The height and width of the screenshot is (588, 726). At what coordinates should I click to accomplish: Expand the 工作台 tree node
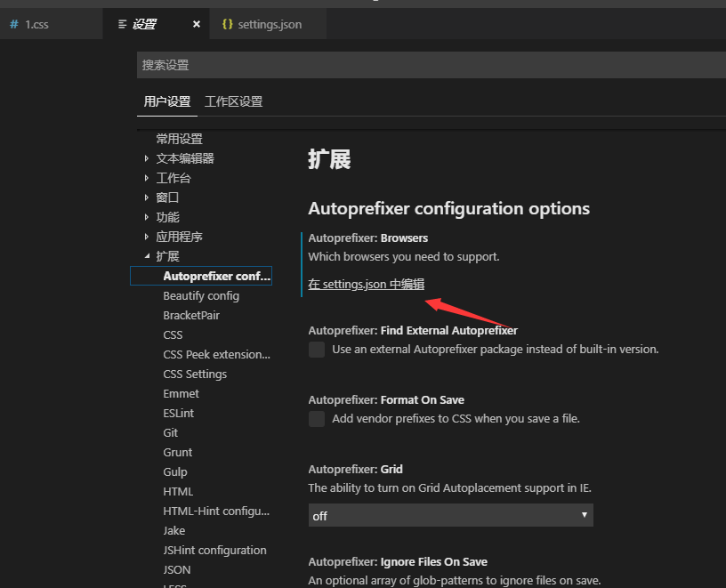pos(146,178)
